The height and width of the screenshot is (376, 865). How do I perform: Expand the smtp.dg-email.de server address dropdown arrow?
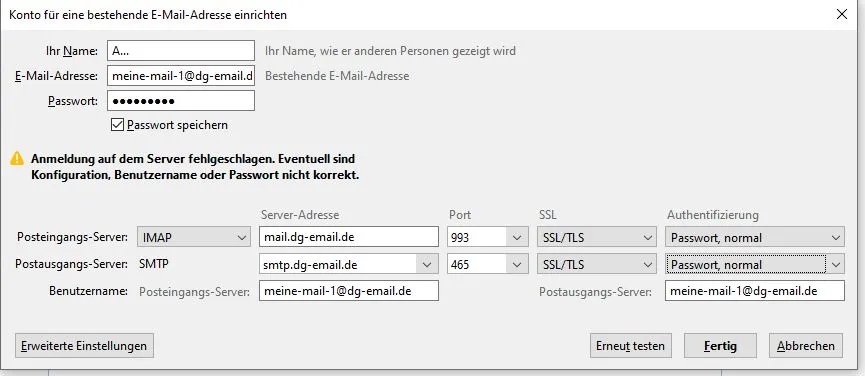pos(426,265)
